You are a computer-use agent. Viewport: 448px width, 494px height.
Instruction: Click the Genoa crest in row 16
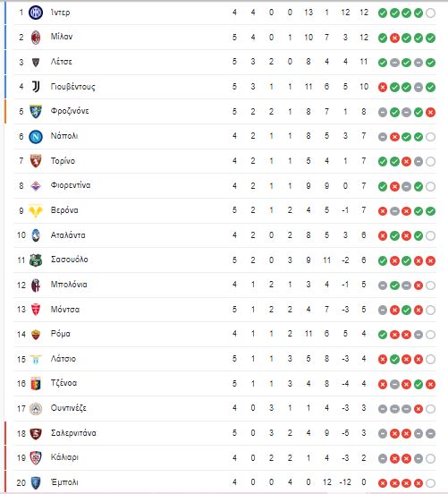pyautogui.click(x=36, y=383)
